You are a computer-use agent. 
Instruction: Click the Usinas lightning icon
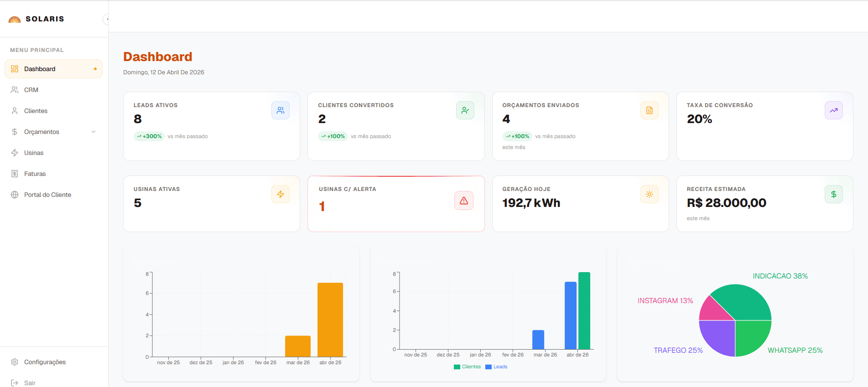coord(15,153)
